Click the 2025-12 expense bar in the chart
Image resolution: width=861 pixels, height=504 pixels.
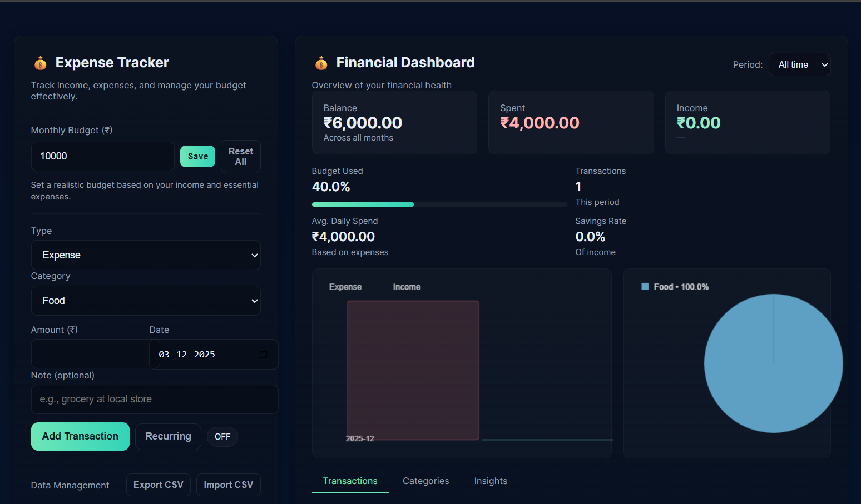413,370
